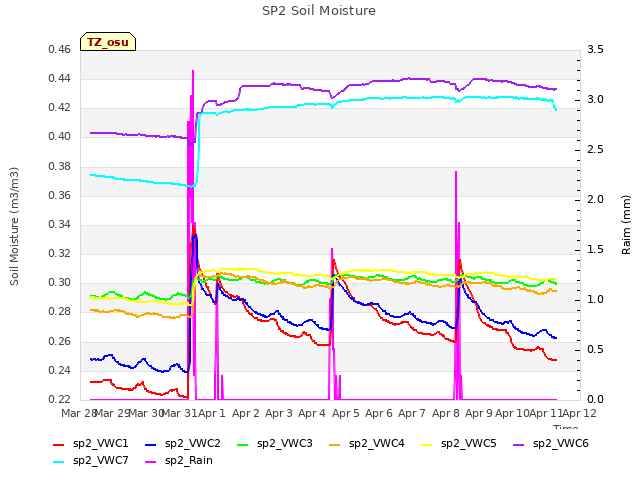
Task: Click the 0.36 left axis tick value
Action: point(60,195)
